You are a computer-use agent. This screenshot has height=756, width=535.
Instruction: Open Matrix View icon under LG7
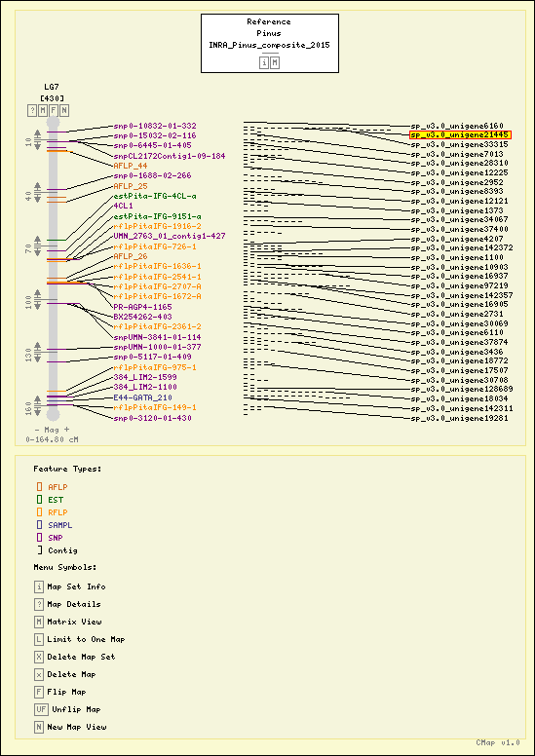(43, 110)
